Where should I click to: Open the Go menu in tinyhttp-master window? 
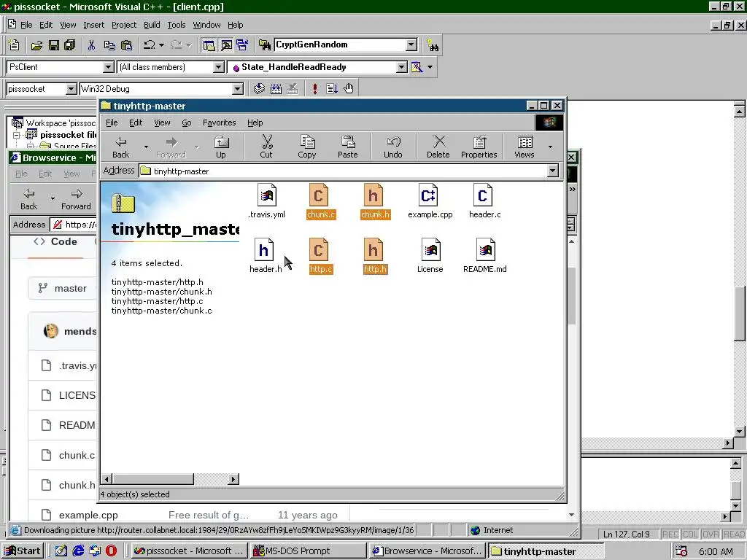pyautogui.click(x=186, y=122)
